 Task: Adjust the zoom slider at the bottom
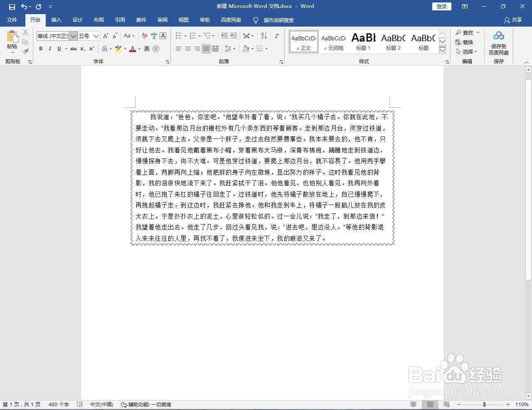coord(484,404)
